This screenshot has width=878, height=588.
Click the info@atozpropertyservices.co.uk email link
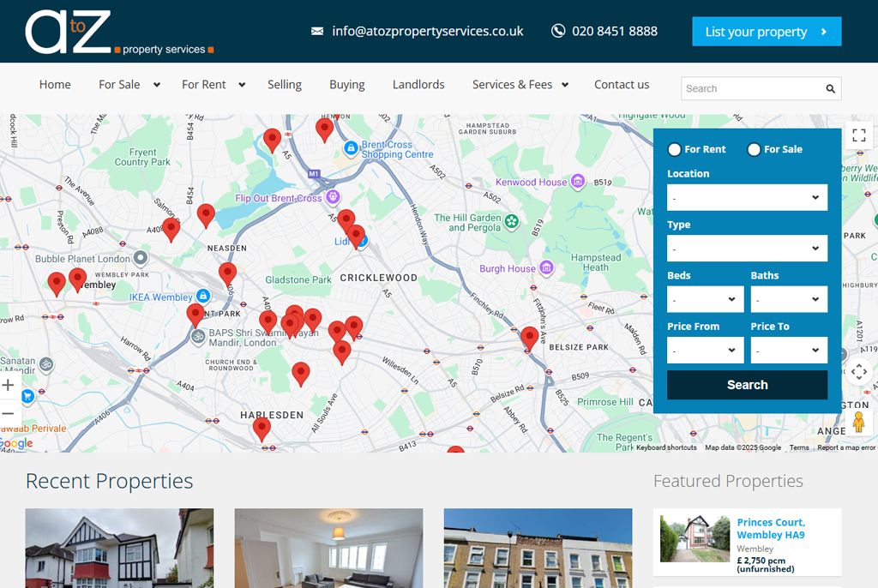427,32
